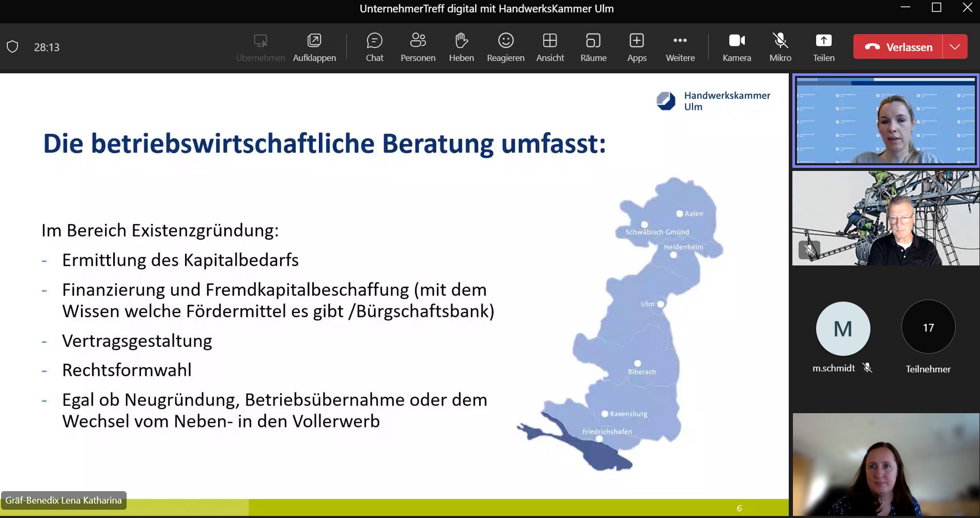980x518 pixels.
Task: Open the Ansicht view options
Action: click(549, 47)
